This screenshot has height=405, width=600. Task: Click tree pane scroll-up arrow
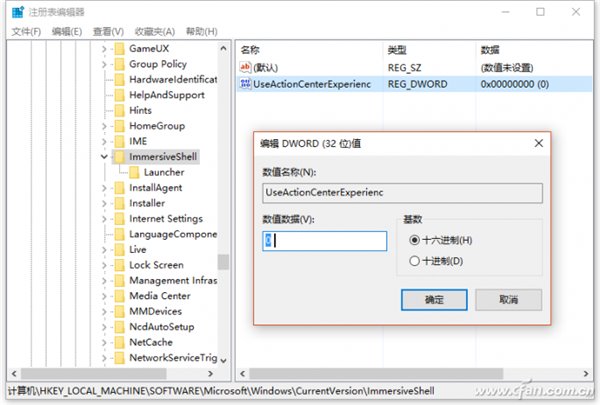pos(223,49)
